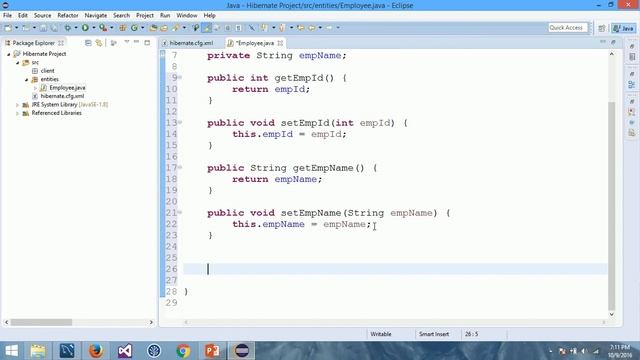Click the New Java Class icon
Viewport: 640px width, 360px height.
tap(134, 28)
